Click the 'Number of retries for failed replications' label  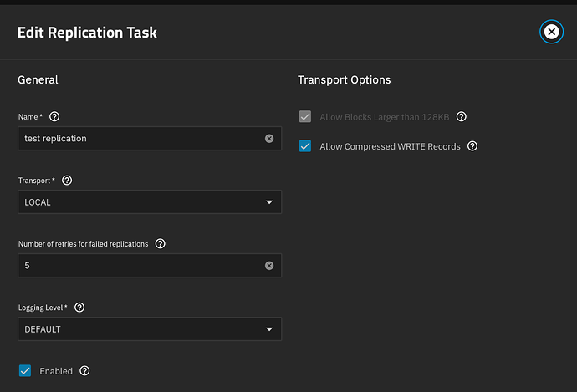pyautogui.click(x=83, y=244)
